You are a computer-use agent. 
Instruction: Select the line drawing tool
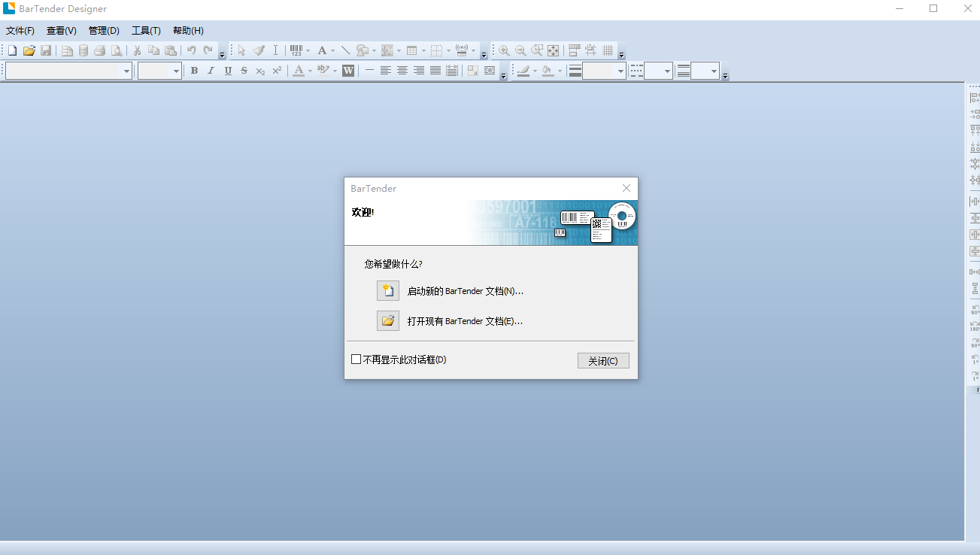click(345, 50)
